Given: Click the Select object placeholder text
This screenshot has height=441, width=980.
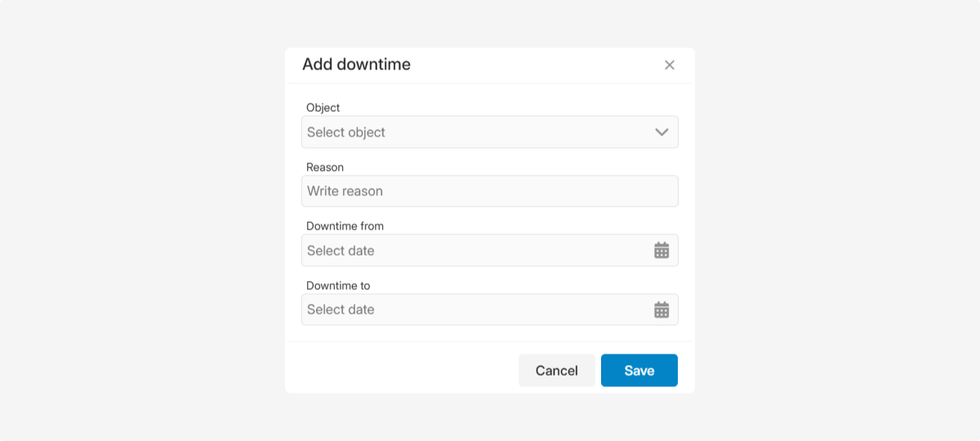Looking at the screenshot, I should 346,132.
